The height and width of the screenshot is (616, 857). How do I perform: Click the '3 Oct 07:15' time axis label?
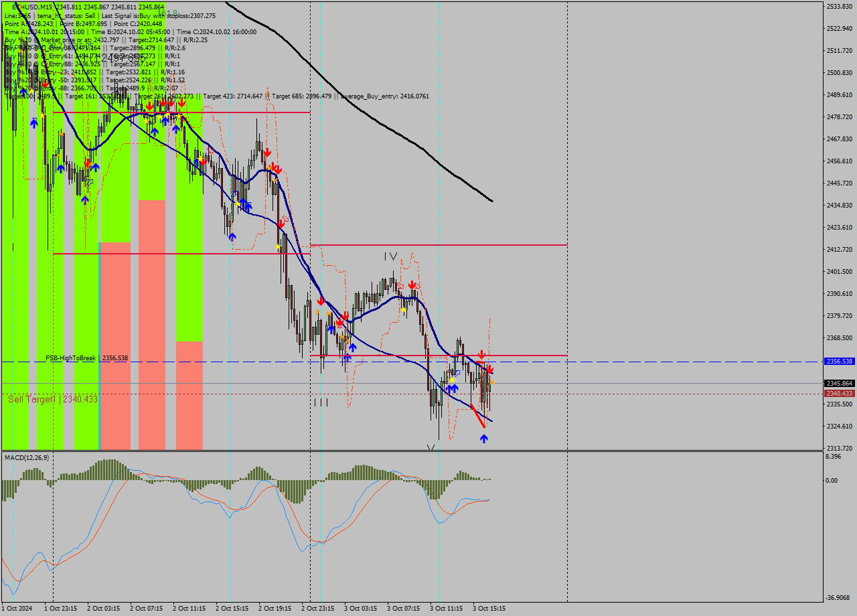coord(404,609)
